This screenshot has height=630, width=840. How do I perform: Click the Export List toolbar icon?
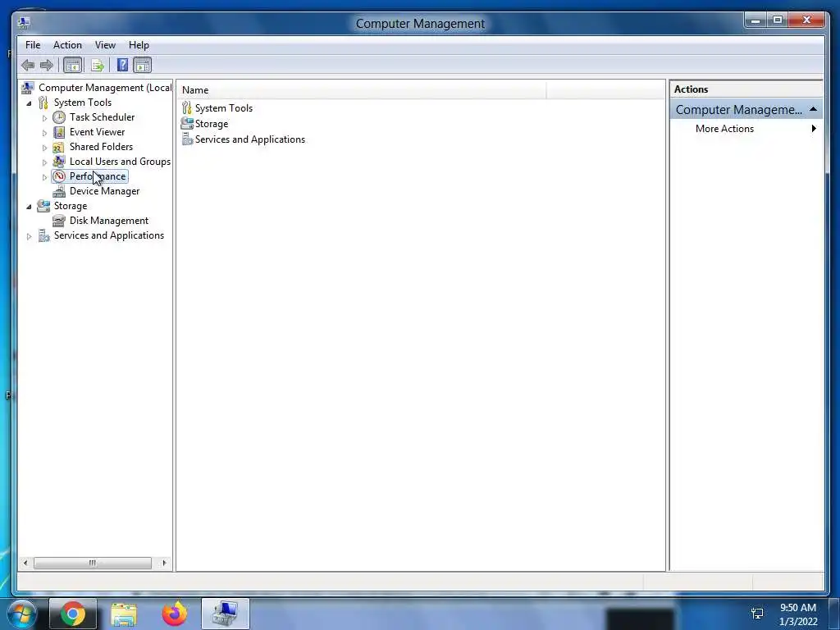(x=98, y=66)
